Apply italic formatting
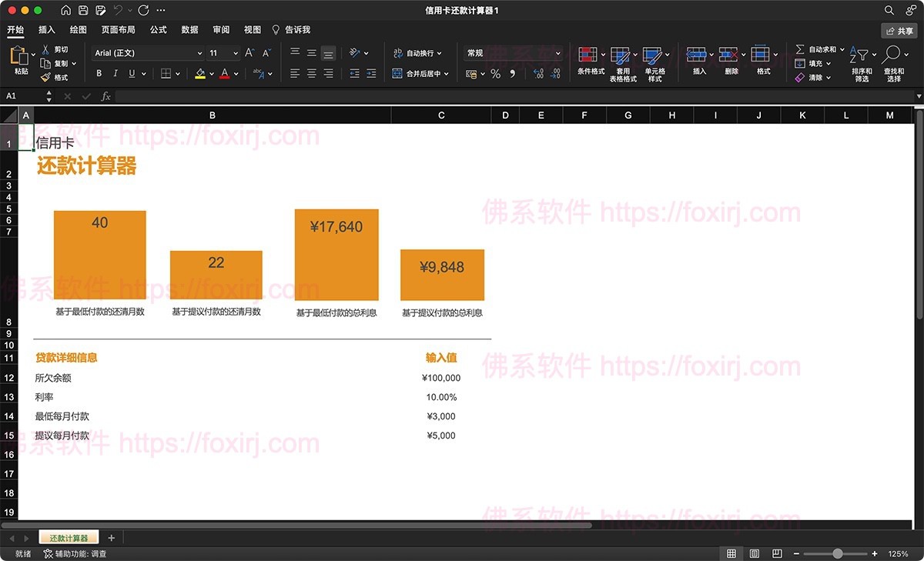 (115, 73)
